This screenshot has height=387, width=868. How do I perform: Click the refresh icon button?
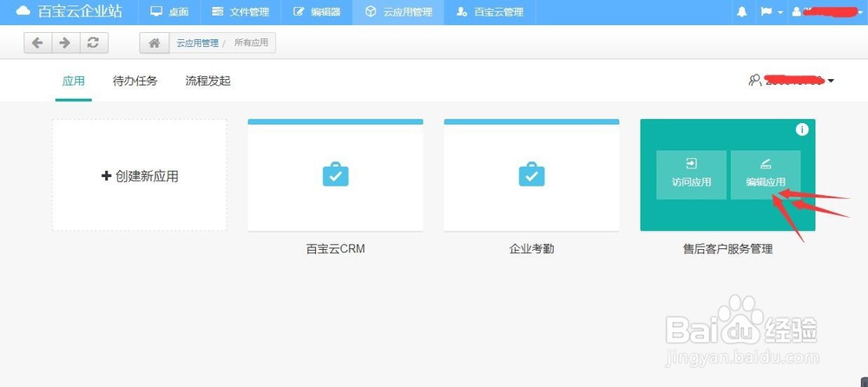94,43
